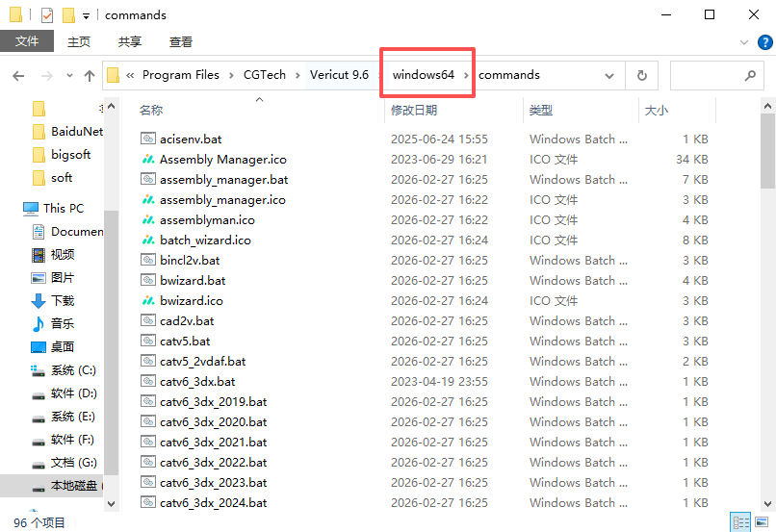776x532 pixels.
Task: Open soft folder in navigation pane
Action: (52, 178)
